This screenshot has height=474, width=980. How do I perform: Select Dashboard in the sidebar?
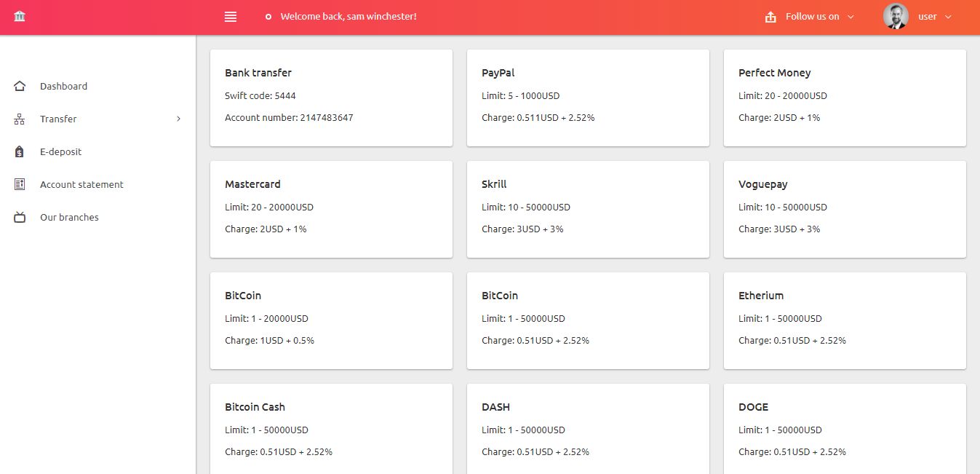63,86
